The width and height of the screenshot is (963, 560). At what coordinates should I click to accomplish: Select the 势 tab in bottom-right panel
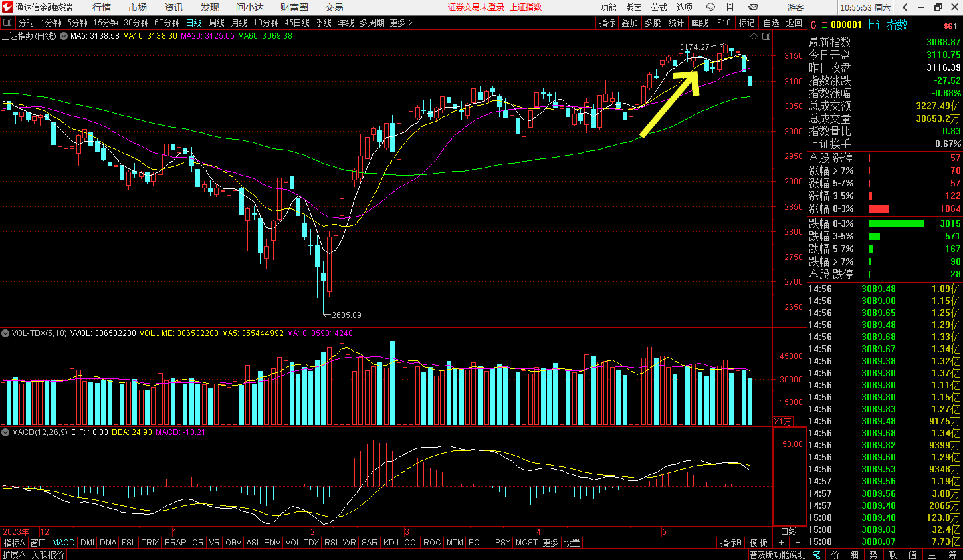(874, 555)
